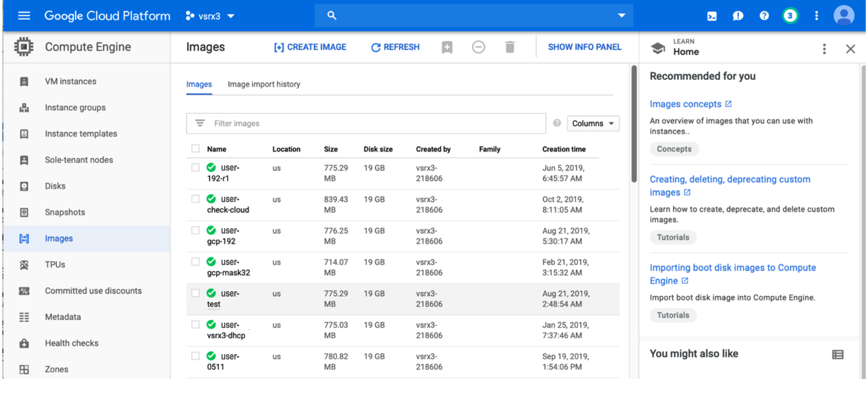868x414 pixels.
Task: Toggle the select-all images header checkbox
Action: tap(196, 149)
